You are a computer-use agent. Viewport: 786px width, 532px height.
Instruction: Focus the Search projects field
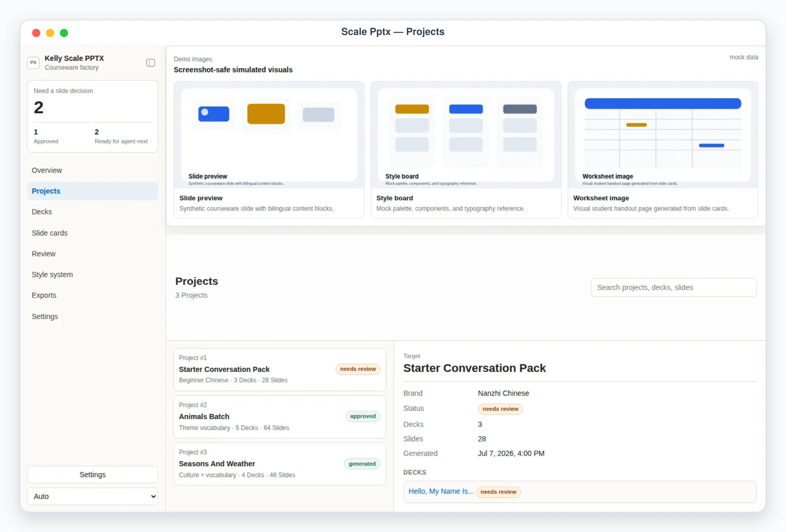(x=674, y=287)
